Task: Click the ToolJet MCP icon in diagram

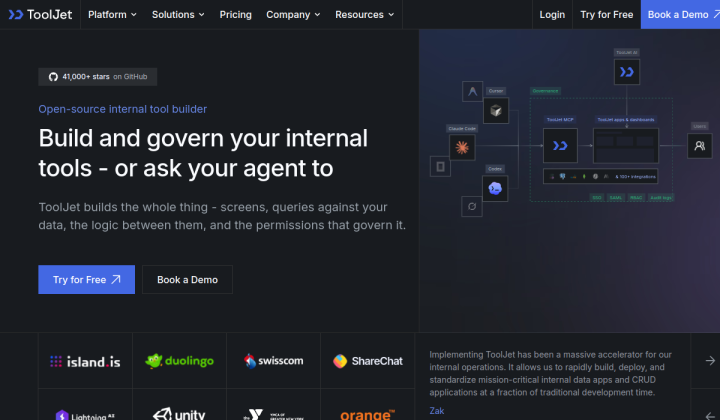Action: [x=560, y=146]
